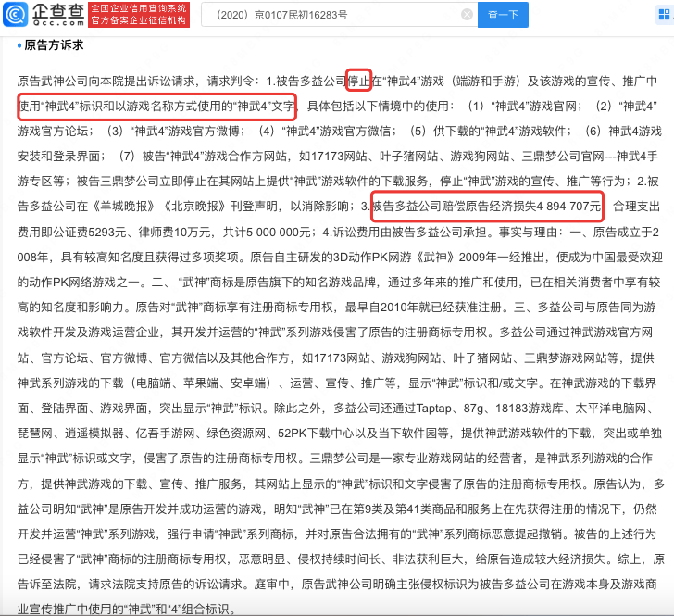674x616 pixels.
Task: Click the search input field with case number
Action: pos(340,15)
